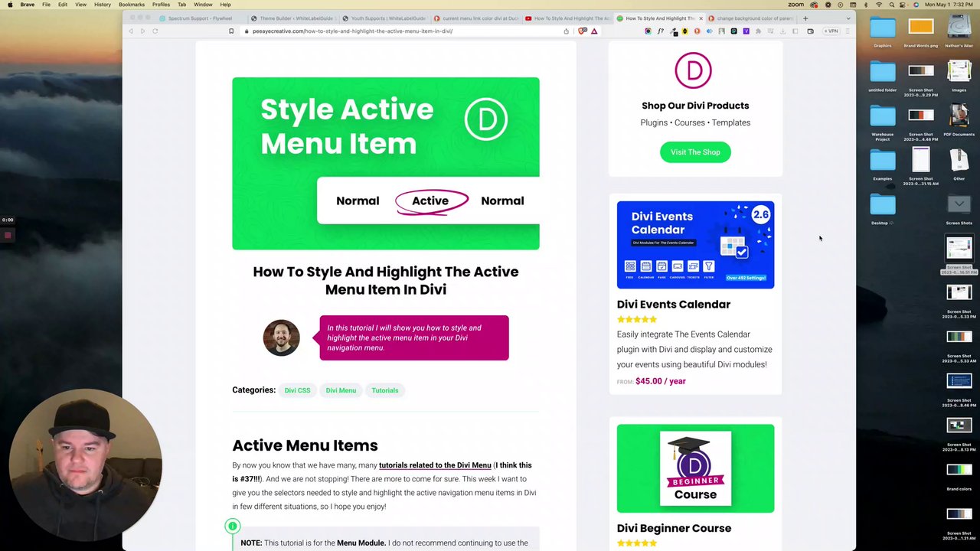Open the Desktop folder icon
The height and width of the screenshot is (551, 980).
pyautogui.click(x=882, y=205)
